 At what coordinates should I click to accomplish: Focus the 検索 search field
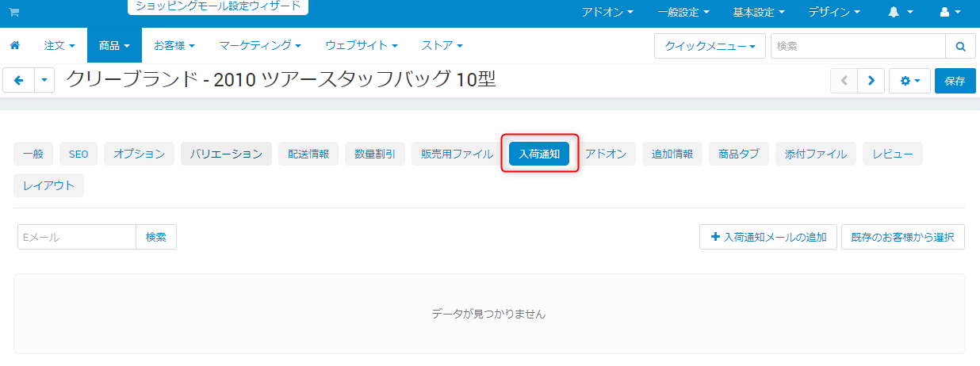coord(858,46)
